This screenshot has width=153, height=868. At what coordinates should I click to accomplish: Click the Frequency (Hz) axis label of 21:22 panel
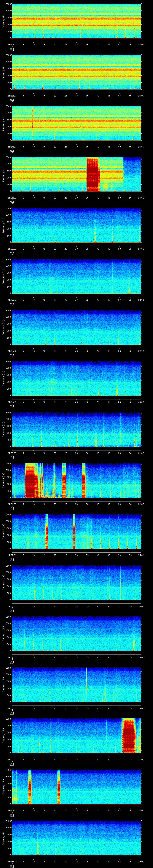[x=3, y=21]
